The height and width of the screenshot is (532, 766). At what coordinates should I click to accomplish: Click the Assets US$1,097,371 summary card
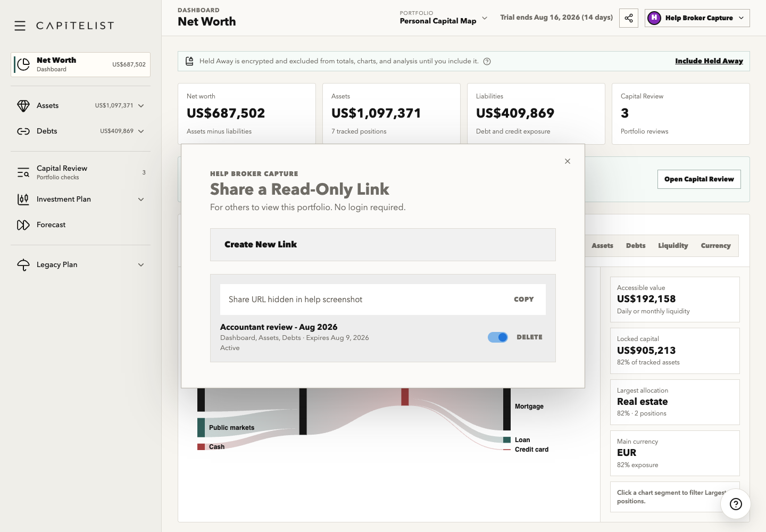click(392, 114)
